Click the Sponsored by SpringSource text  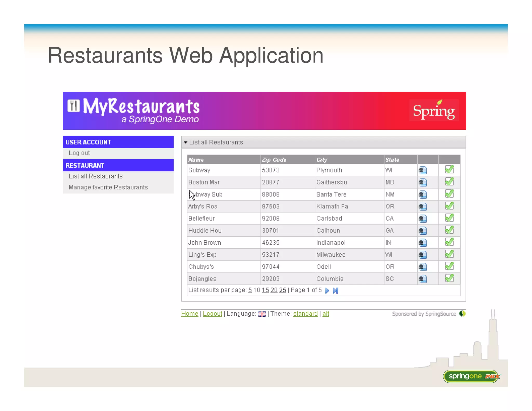tap(424, 314)
